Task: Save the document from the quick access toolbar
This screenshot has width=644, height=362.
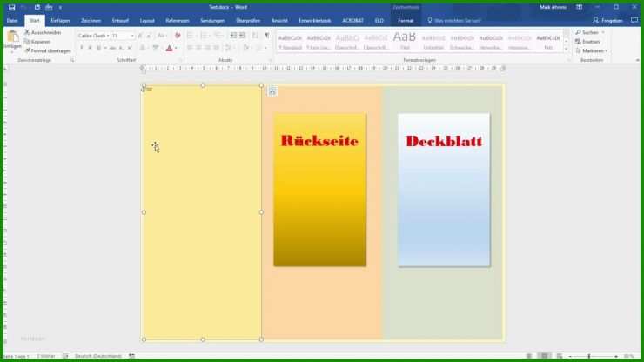Action: point(11,7)
